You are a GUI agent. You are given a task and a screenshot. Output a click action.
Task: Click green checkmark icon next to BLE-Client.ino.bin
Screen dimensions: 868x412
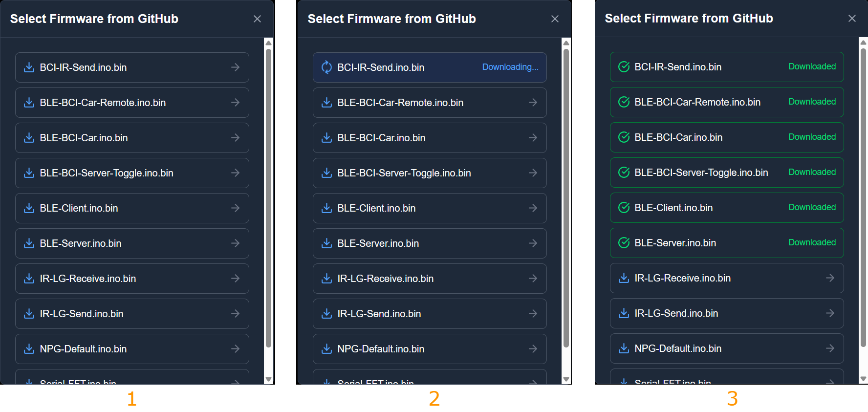point(624,208)
